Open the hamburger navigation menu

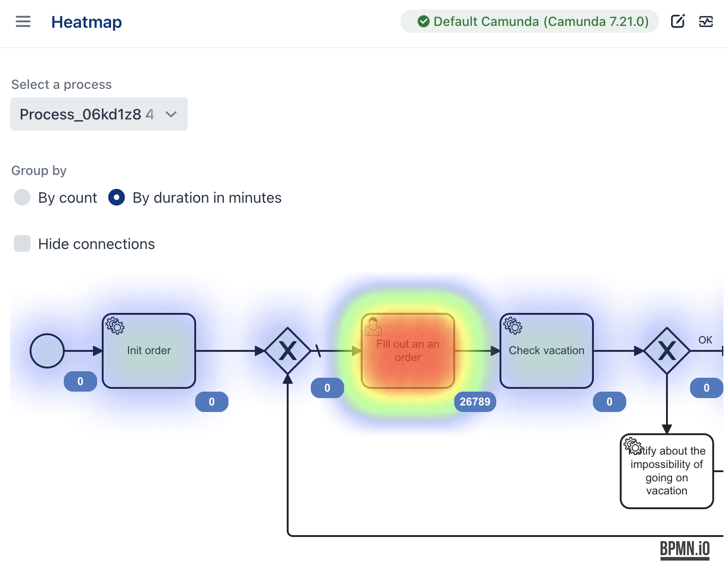point(23,21)
